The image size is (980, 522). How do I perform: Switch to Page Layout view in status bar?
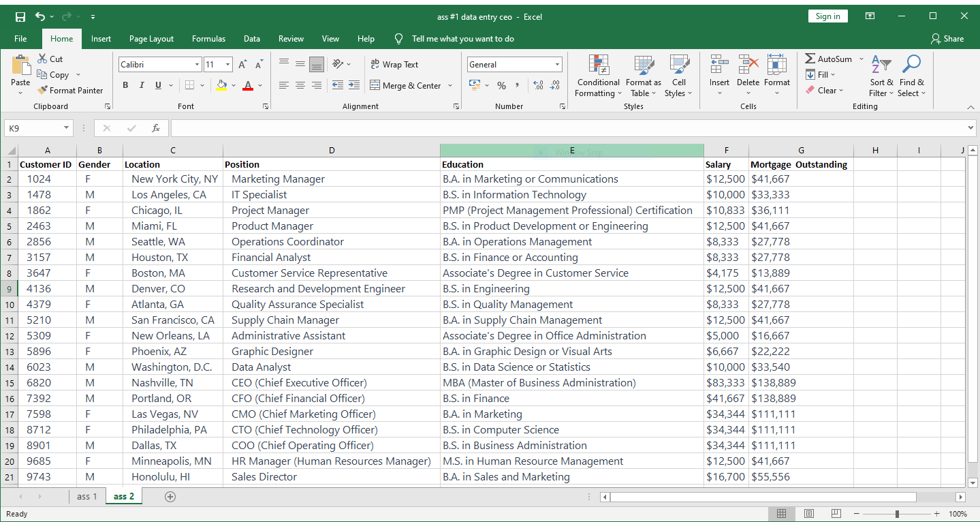click(809, 514)
